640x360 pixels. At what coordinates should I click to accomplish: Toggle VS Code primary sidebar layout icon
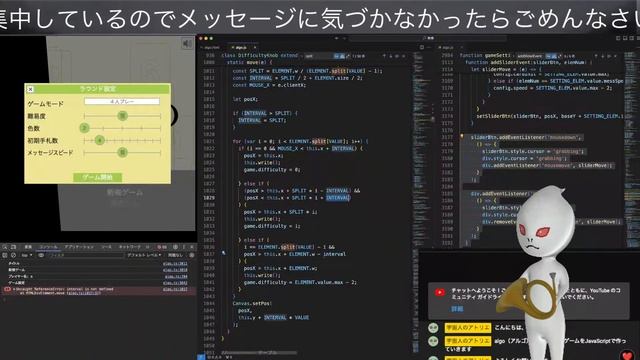(x=618, y=38)
